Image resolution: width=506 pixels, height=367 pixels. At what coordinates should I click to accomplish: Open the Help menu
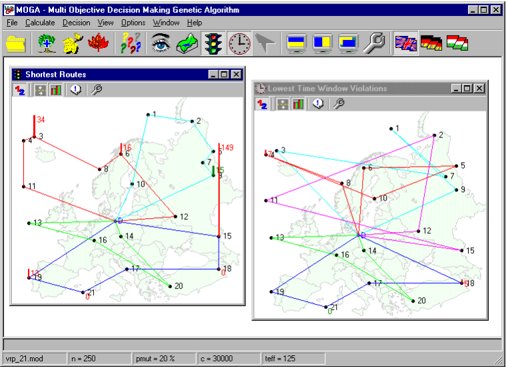194,23
